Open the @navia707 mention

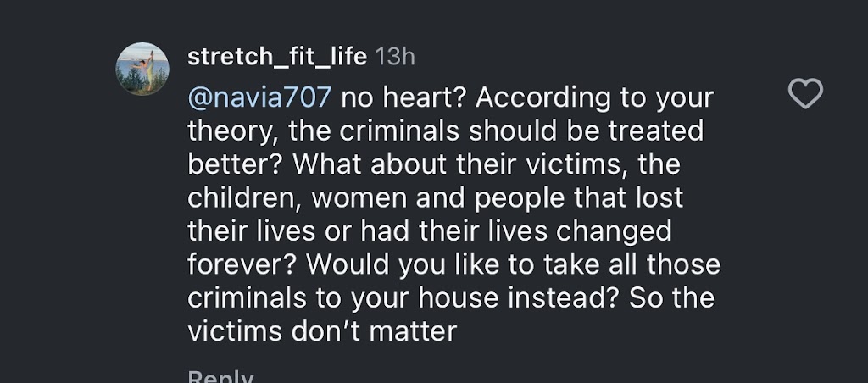pos(259,98)
